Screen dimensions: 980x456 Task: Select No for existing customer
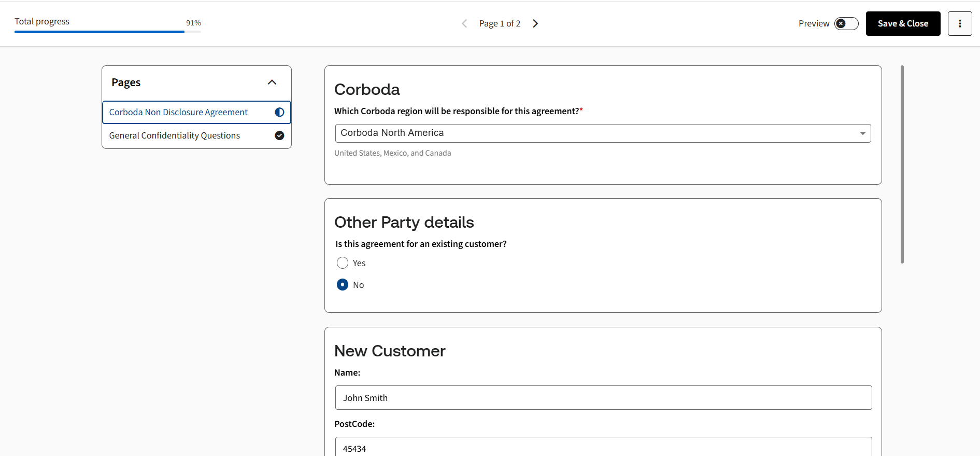(x=343, y=285)
